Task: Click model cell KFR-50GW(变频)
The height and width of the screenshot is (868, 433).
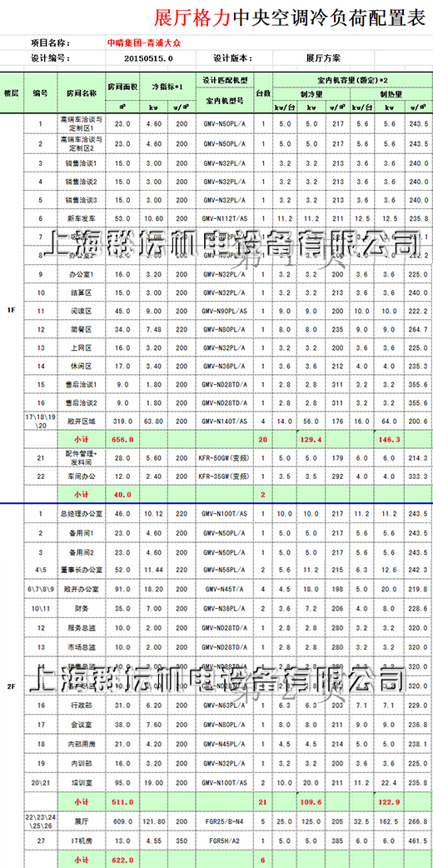Action: pyautogui.click(x=225, y=458)
